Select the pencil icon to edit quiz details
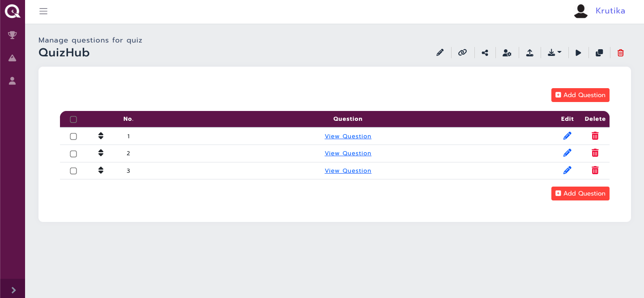The image size is (644, 298). coord(440,52)
